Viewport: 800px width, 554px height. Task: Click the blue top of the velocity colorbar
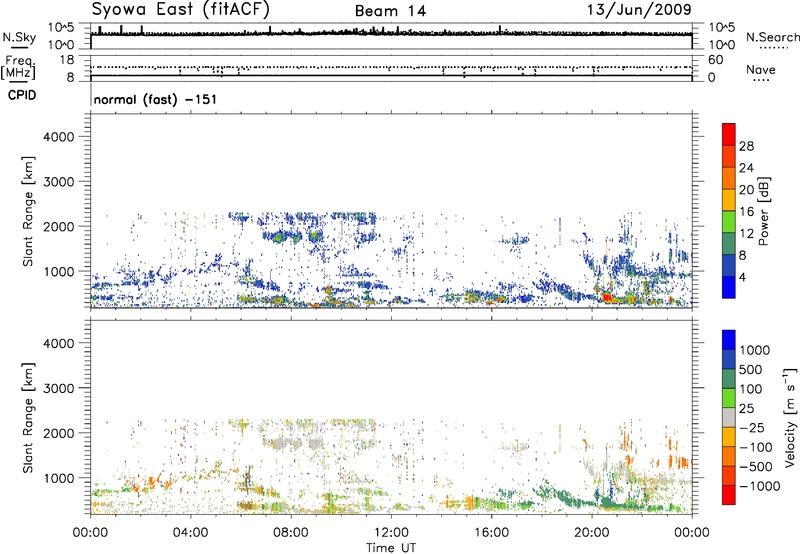729,340
